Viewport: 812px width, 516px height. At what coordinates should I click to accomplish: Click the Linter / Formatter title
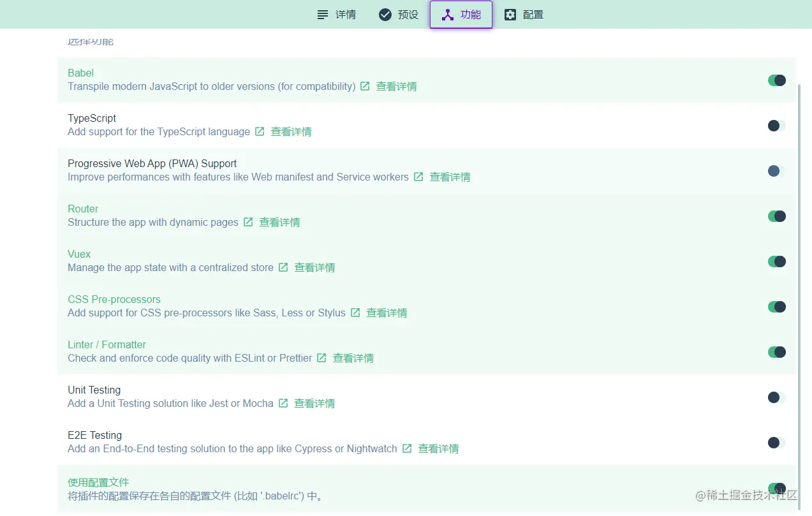107,345
